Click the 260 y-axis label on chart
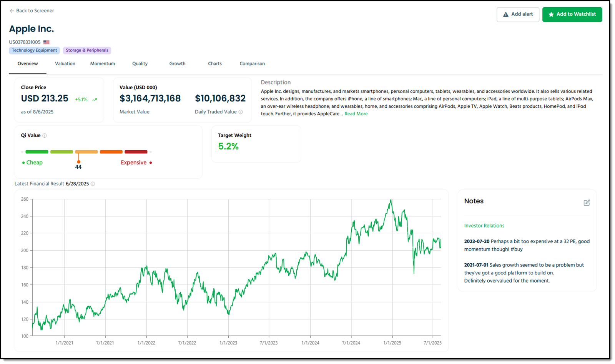615x364 pixels. (x=25, y=199)
